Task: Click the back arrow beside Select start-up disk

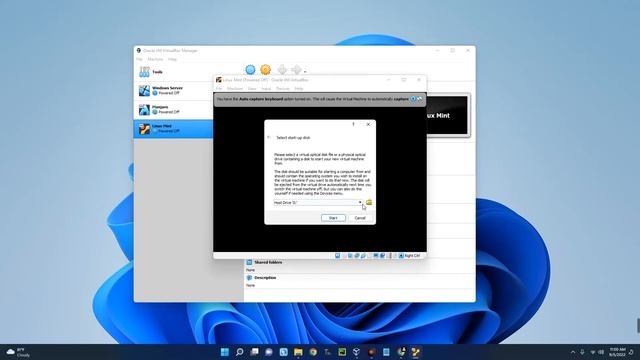Action: point(269,138)
